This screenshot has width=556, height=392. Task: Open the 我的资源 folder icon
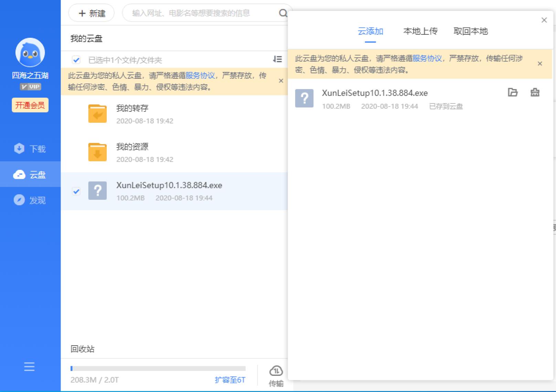[97, 152]
